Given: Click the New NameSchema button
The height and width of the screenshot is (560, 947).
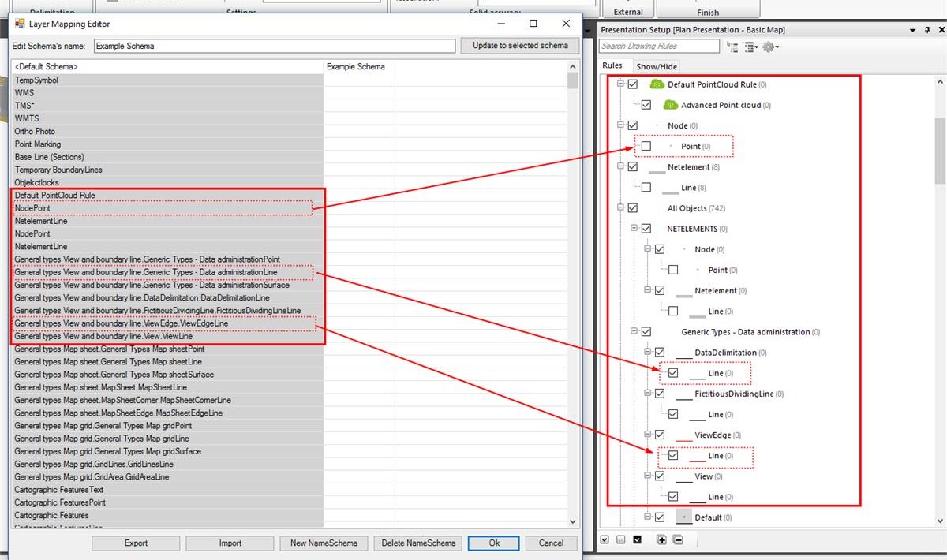Looking at the screenshot, I should pyautogui.click(x=324, y=543).
